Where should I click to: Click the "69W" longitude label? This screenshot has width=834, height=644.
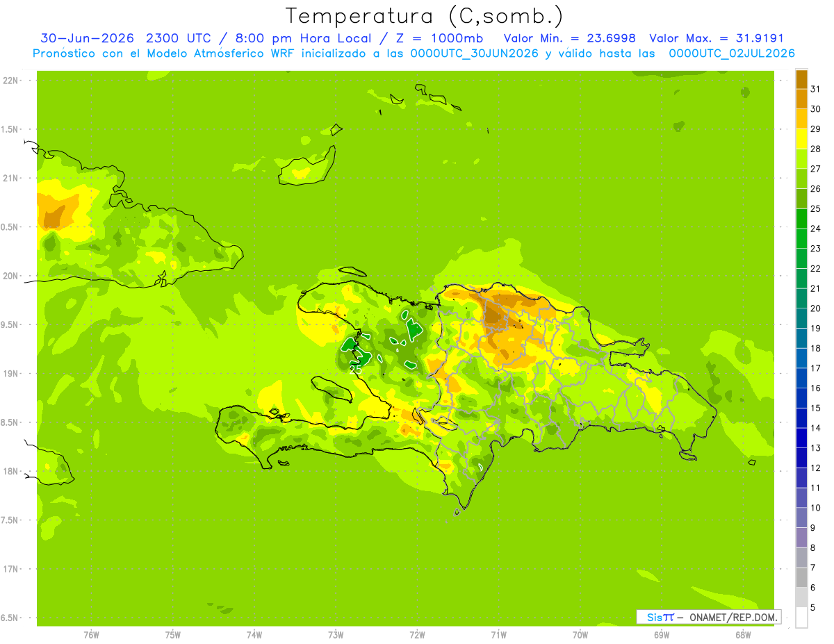click(x=662, y=635)
